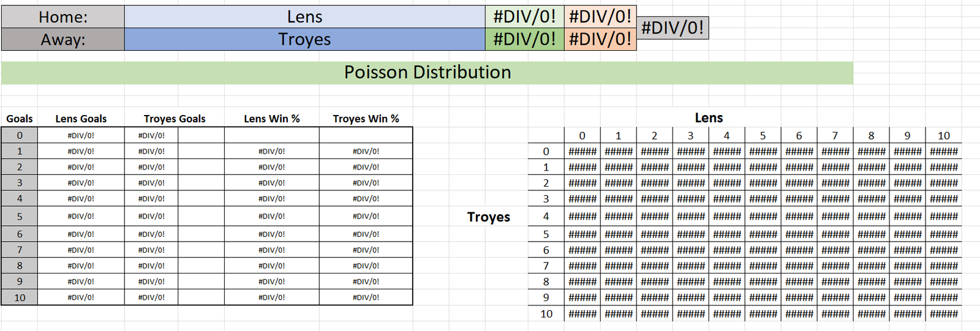This screenshot has height=331, width=980.
Task: Click the light green #DIV/0! cell for Lens
Action: (524, 17)
